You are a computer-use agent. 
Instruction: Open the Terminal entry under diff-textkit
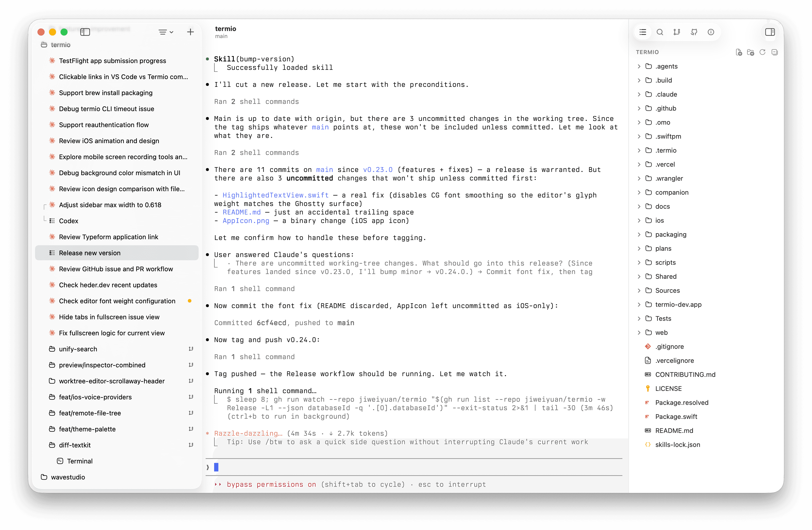coord(117,461)
